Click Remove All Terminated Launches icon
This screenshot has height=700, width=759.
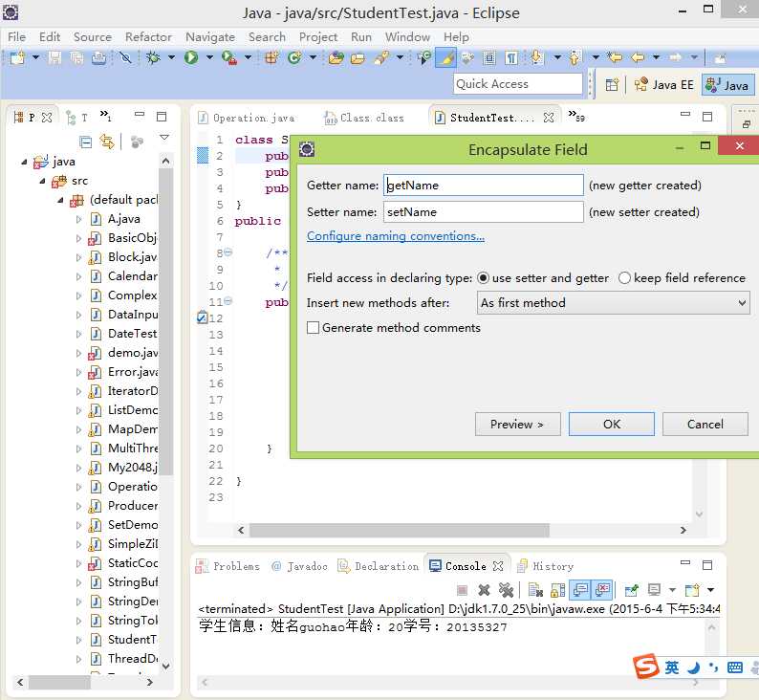(x=506, y=590)
